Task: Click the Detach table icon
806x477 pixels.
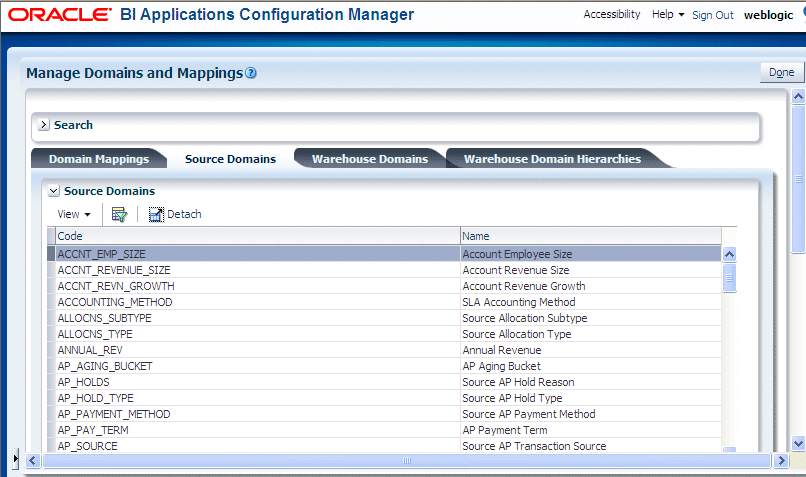Action: click(x=156, y=214)
